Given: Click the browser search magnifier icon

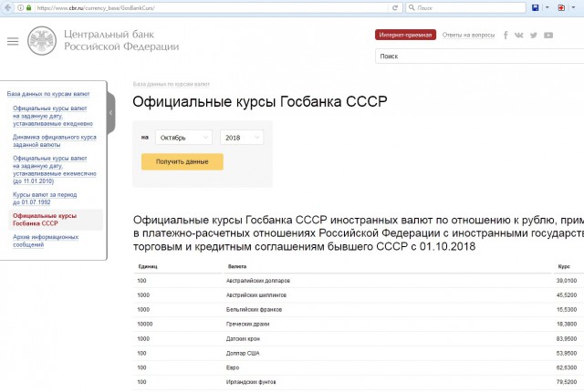Looking at the screenshot, I should [x=412, y=7].
